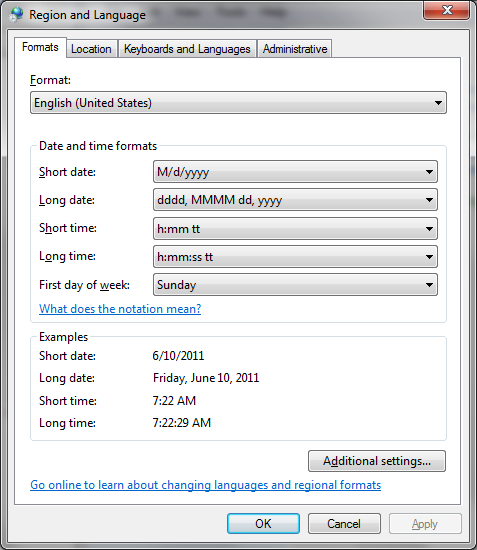This screenshot has width=477, height=550.
Task: Click the Additional settings button
Action: coord(377,461)
